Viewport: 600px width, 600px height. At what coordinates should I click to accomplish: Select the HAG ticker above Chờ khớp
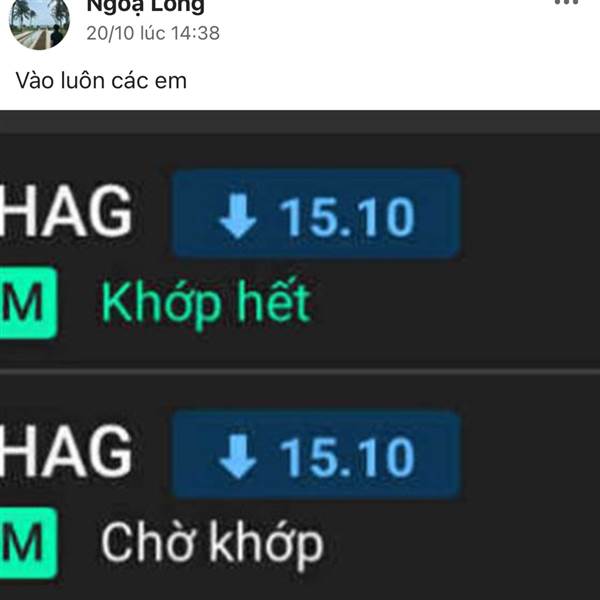pos(66,452)
